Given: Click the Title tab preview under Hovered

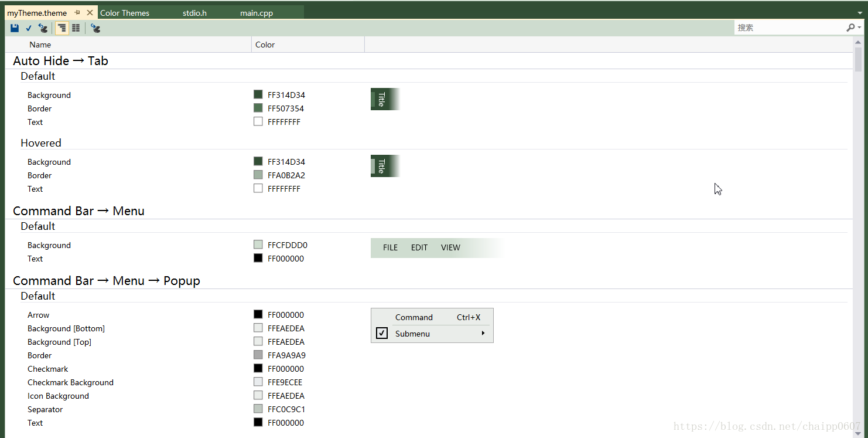Looking at the screenshot, I should (385, 166).
